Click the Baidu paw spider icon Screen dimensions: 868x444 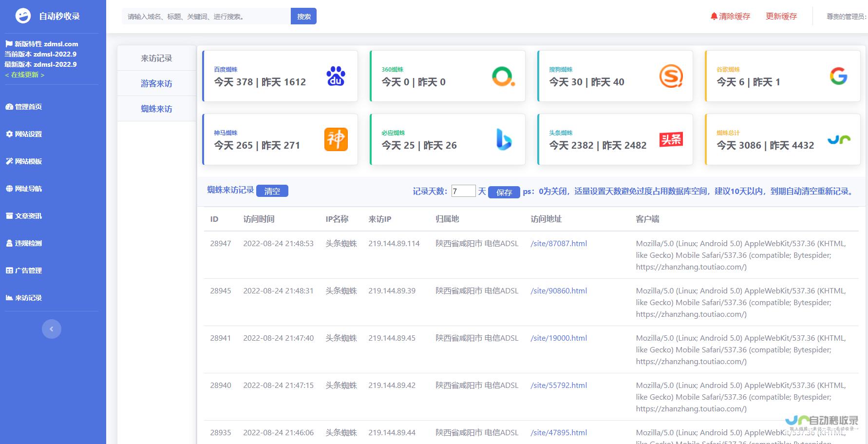336,76
